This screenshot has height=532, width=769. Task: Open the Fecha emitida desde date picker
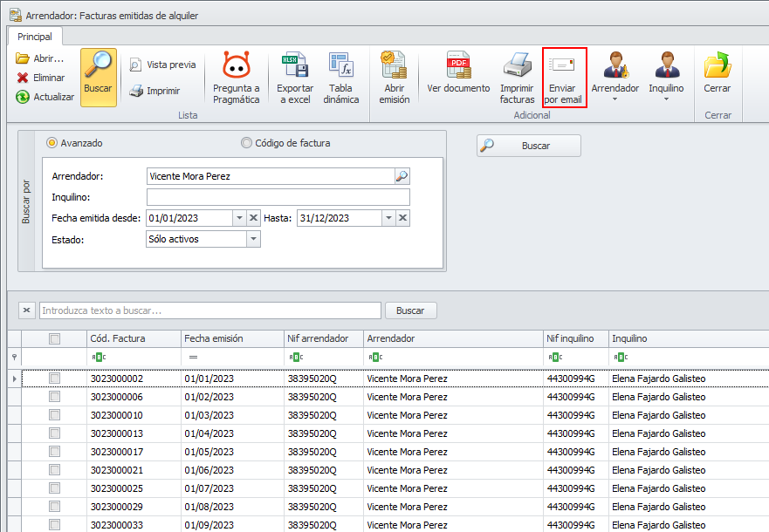point(238,218)
